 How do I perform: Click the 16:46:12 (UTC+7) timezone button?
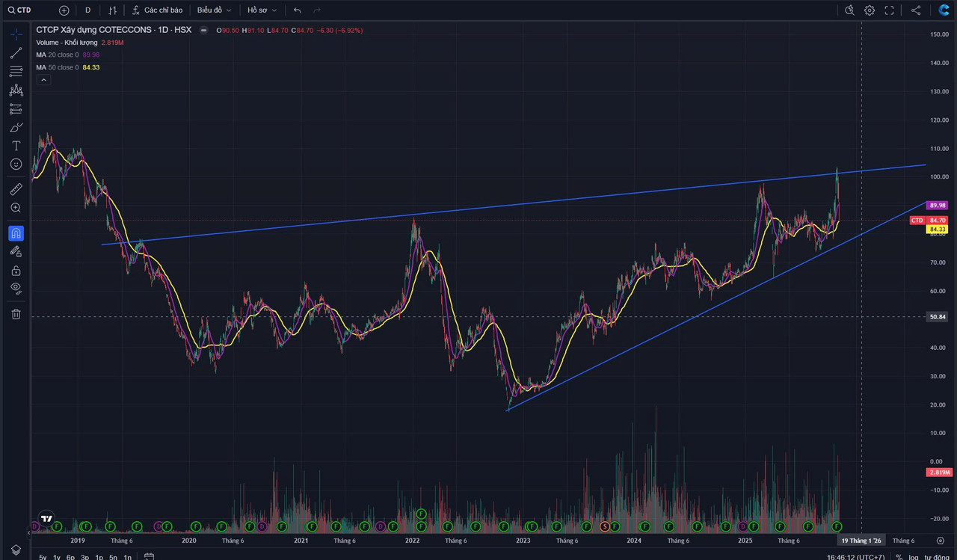click(857, 557)
